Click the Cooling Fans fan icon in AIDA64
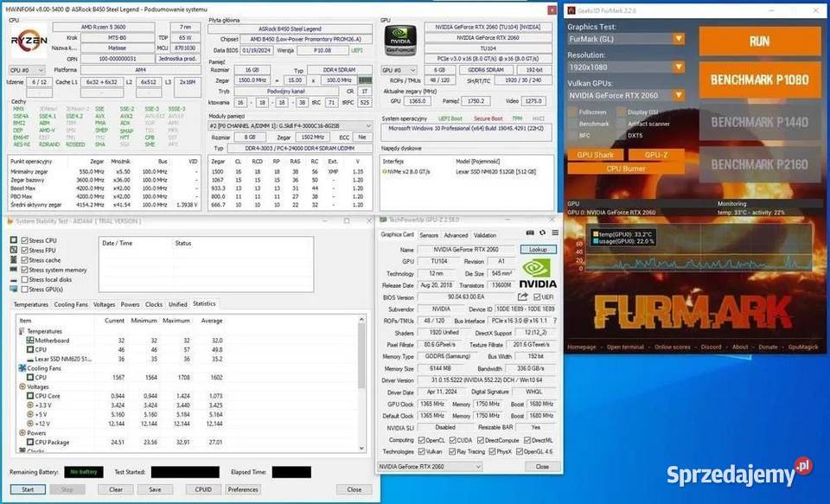Image resolution: width=830 pixels, height=504 pixels. click(x=22, y=368)
